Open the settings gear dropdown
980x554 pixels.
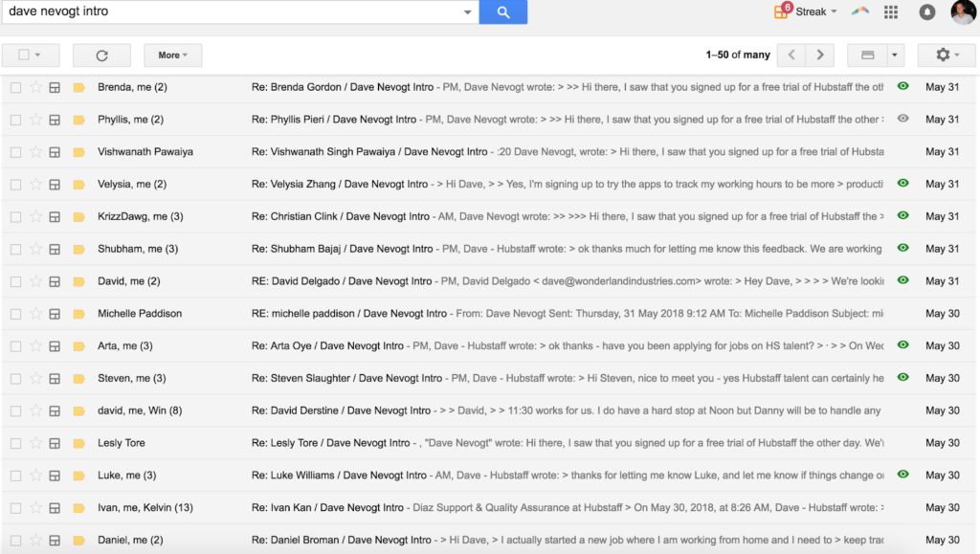pyautogui.click(x=946, y=55)
